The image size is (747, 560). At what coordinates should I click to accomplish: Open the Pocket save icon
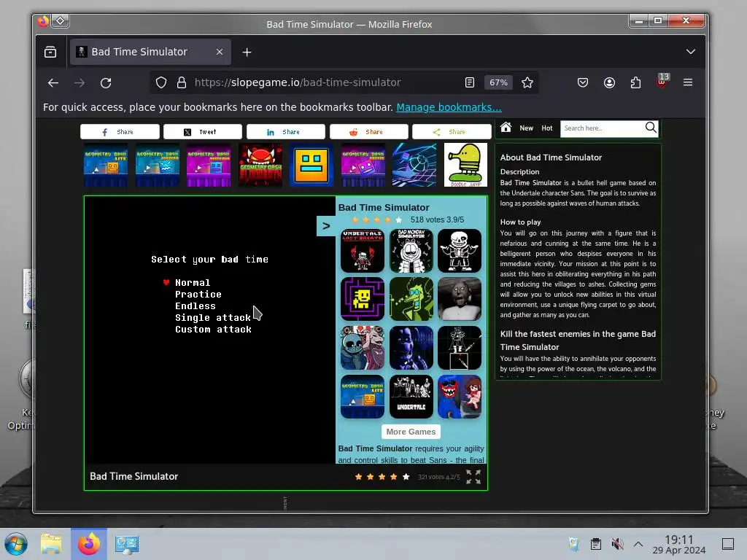point(583,83)
